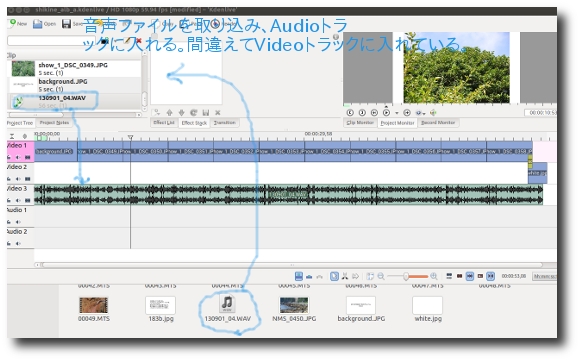
Task: Click the pencil edit clip icon in project tree
Action: 128,41
